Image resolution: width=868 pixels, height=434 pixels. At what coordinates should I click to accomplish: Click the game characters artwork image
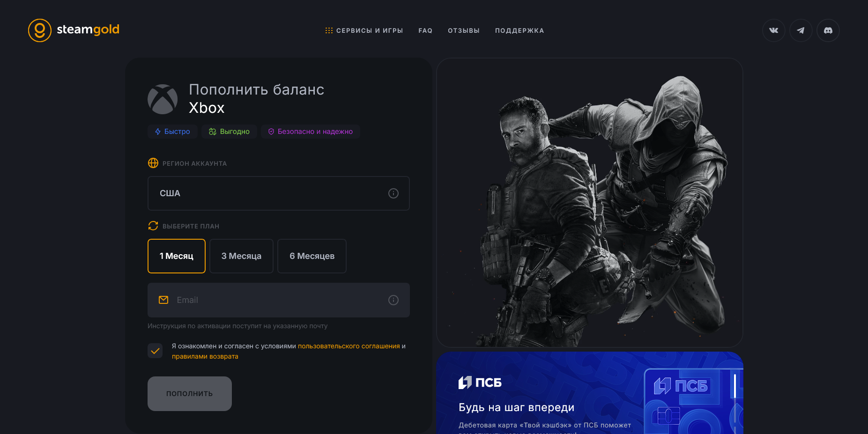point(590,203)
